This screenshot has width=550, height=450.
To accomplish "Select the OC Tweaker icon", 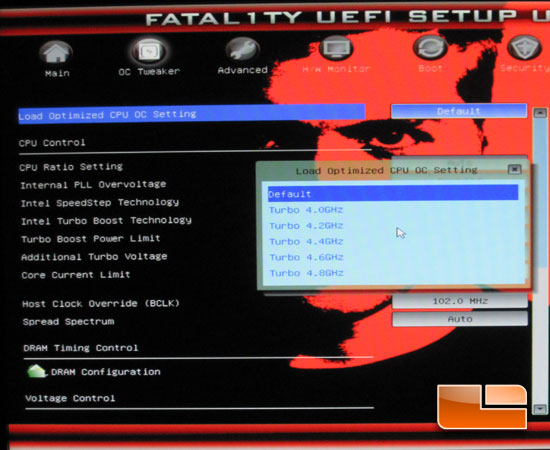I will click(149, 51).
